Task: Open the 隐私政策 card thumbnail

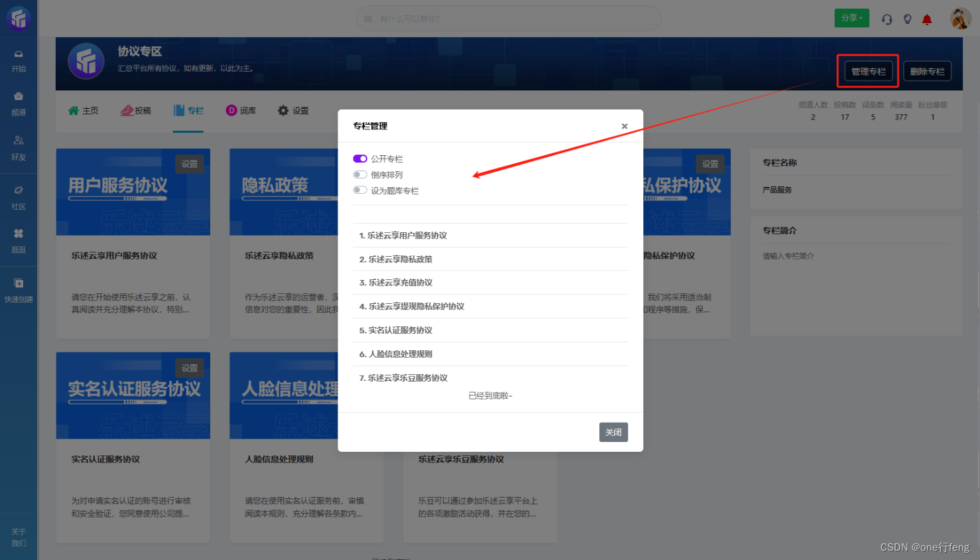Action: pos(284,192)
